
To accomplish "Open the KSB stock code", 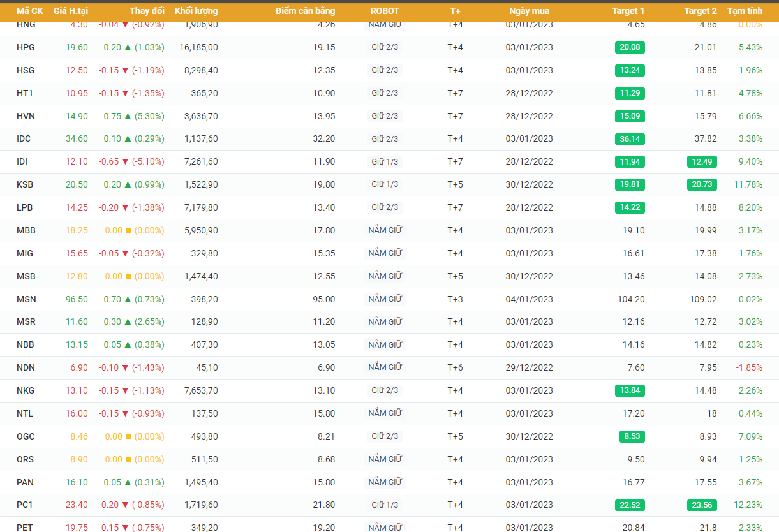I will (x=25, y=185).
